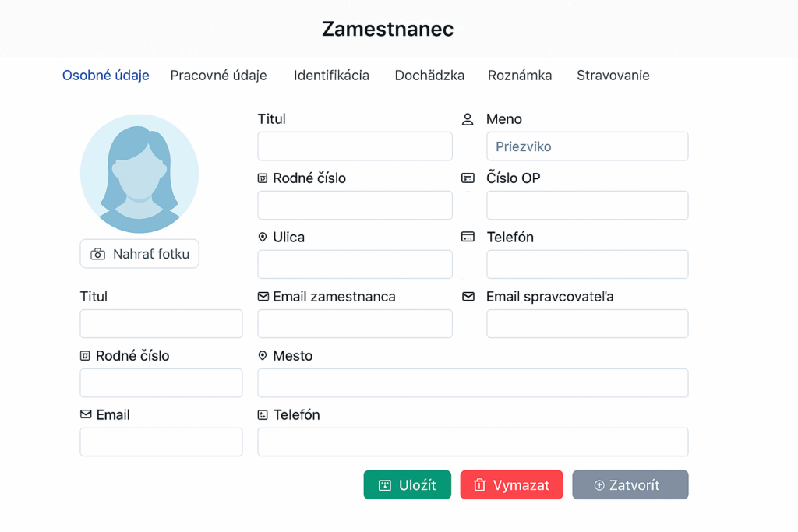This screenshot has height=532, width=798.
Task: Open the Identifikácia tab
Action: 331,76
